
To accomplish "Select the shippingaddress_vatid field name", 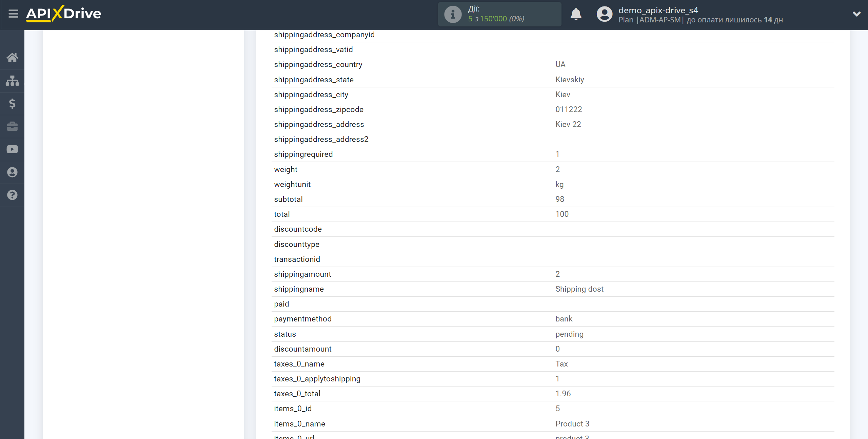I will [x=313, y=49].
